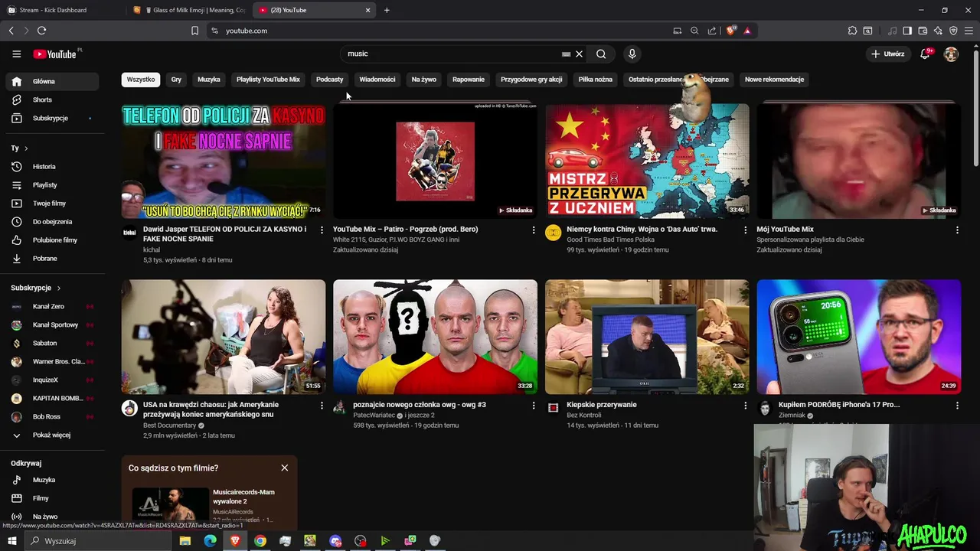Open the Windows Start menu
The image size is (980, 551).
(11, 541)
